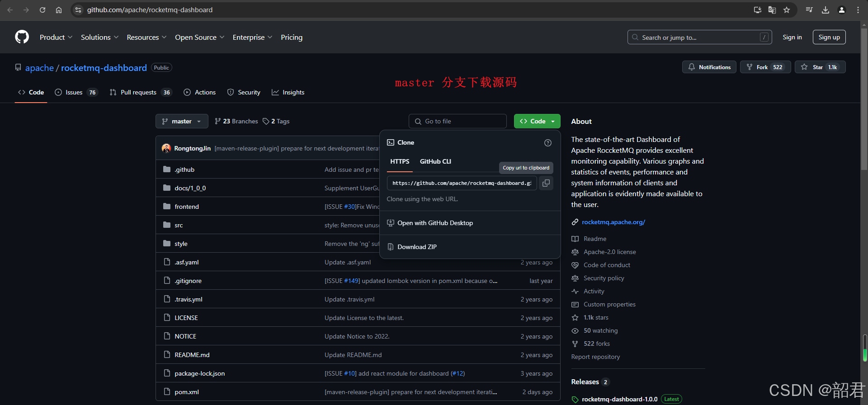Toggle the green Code dropdown button

click(537, 121)
